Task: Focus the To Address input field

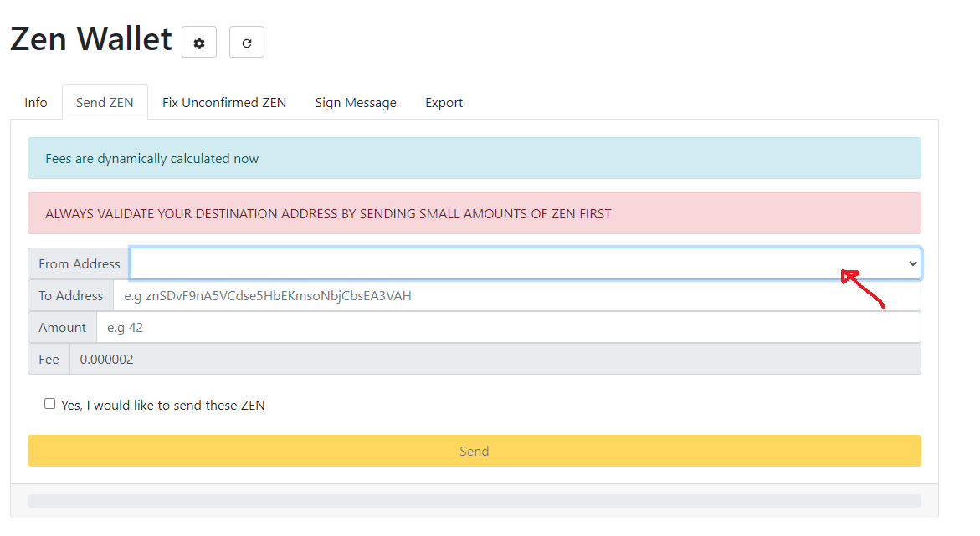Action: point(517,295)
